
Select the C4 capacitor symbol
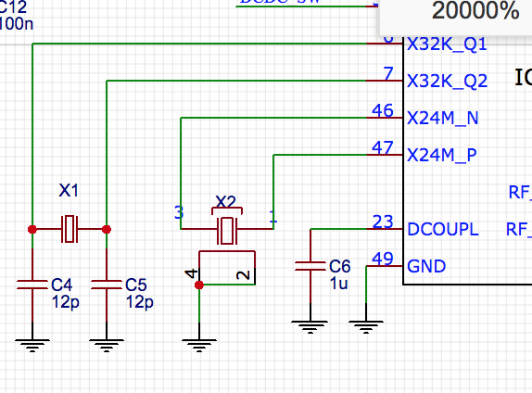(x=32, y=285)
